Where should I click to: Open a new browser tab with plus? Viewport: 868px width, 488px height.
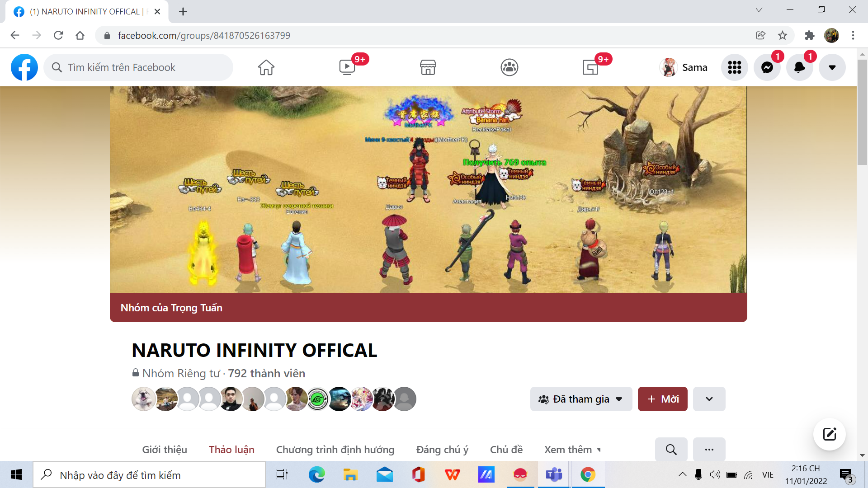[x=183, y=12]
